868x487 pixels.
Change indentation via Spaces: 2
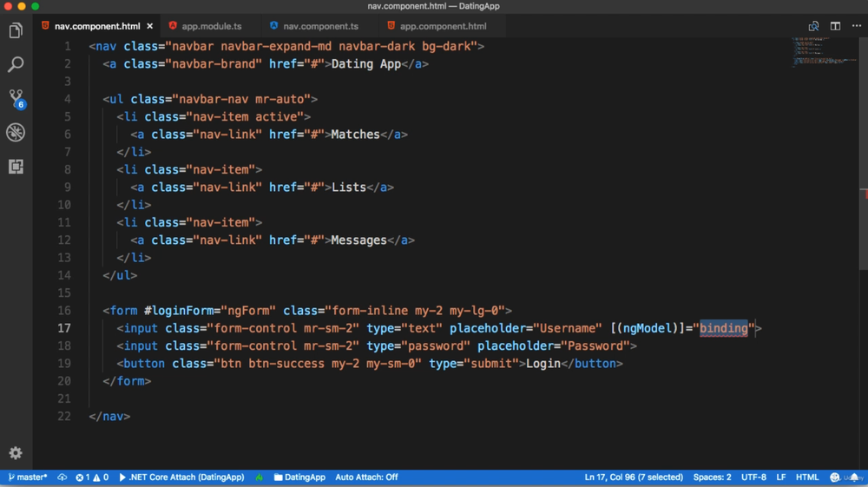[712, 477]
